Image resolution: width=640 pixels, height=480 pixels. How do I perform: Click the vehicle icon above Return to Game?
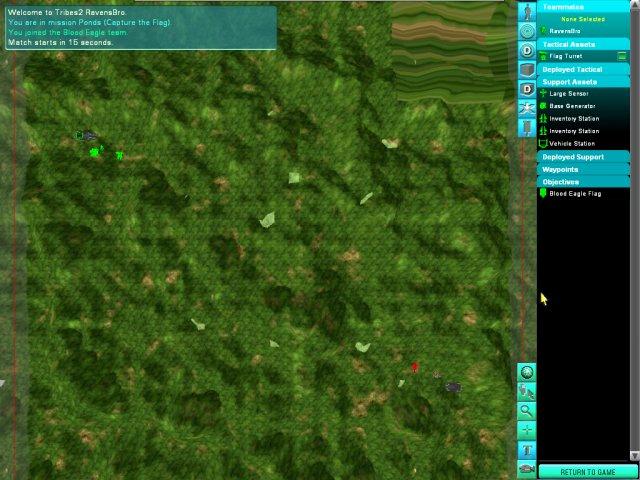tap(526, 467)
